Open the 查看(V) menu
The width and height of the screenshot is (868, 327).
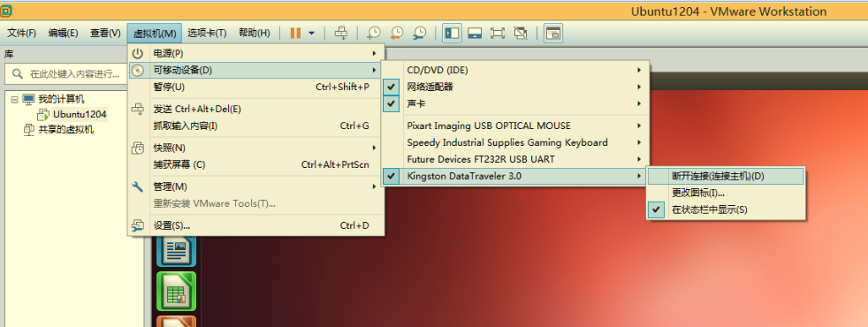[105, 34]
